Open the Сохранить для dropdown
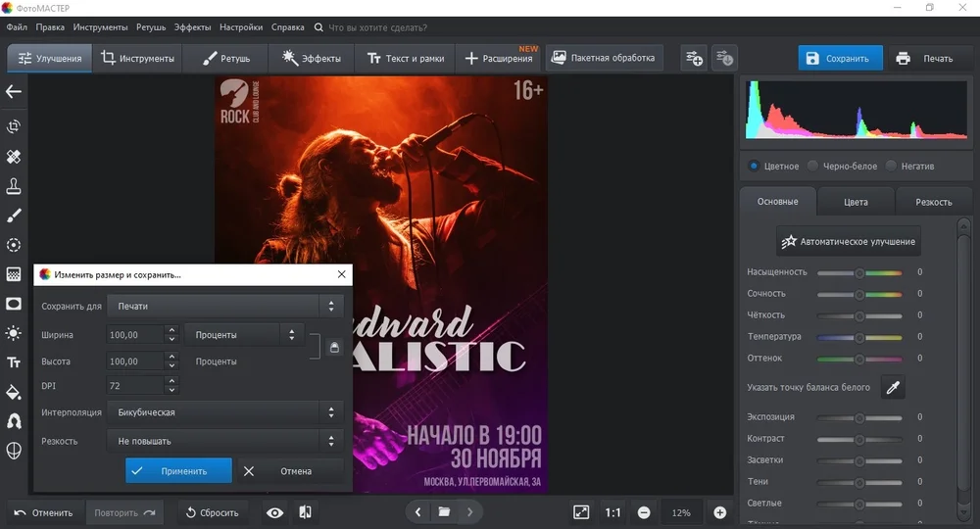This screenshot has width=980, height=529. [x=224, y=307]
